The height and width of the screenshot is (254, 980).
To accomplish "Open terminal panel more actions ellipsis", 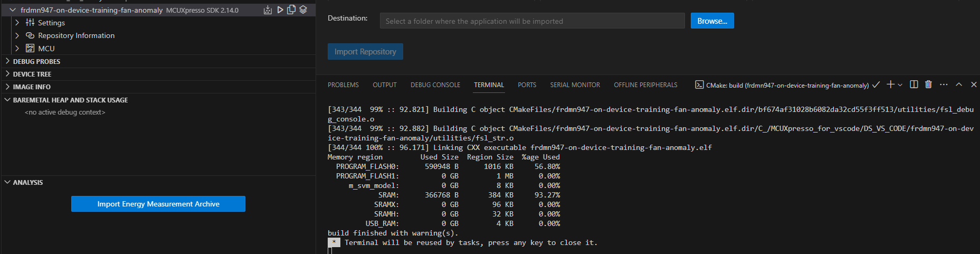I will [x=944, y=84].
